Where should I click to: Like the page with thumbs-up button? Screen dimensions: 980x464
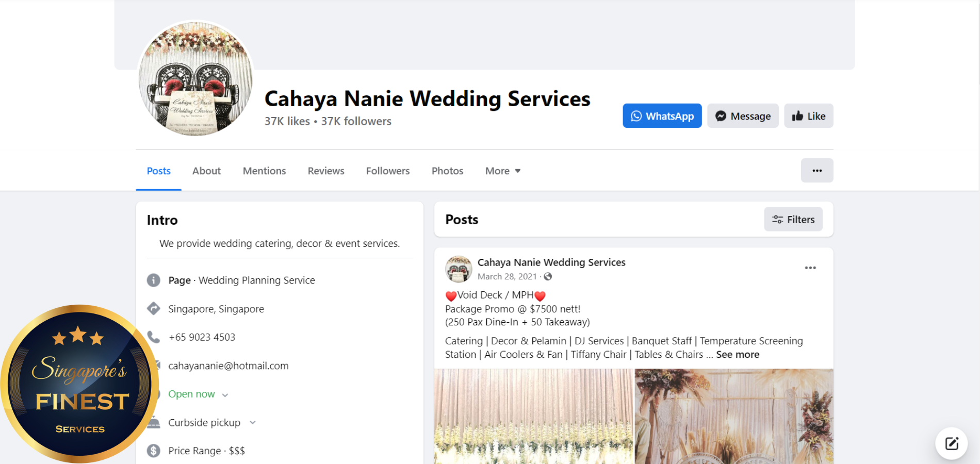pos(808,116)
